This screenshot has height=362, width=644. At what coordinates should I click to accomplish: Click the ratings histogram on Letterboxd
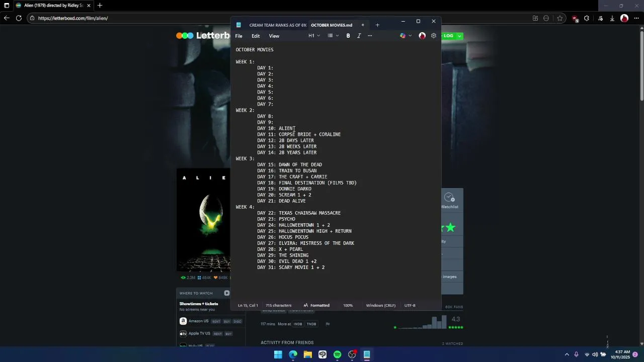pyautogui.click(x=423, y=322)
